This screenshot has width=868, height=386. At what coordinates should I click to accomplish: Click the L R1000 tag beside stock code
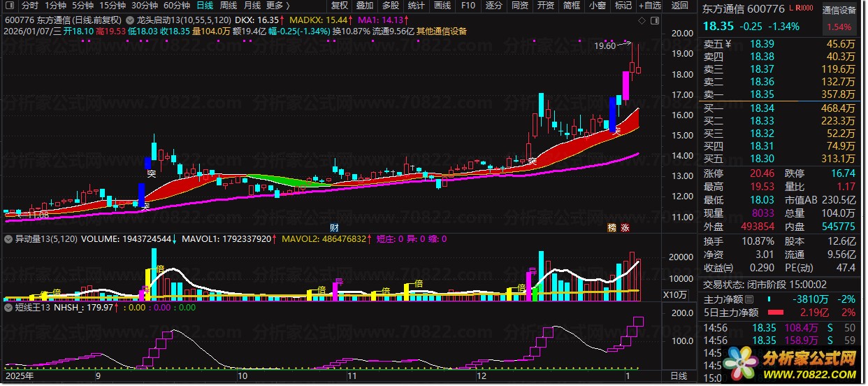[x=802, y=8]
